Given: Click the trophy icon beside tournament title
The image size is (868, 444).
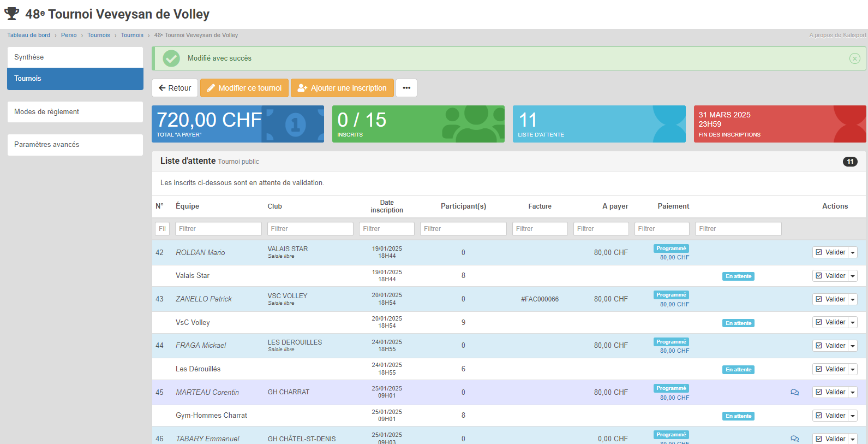Looking at the screenshot, I should tap(12, 14).
